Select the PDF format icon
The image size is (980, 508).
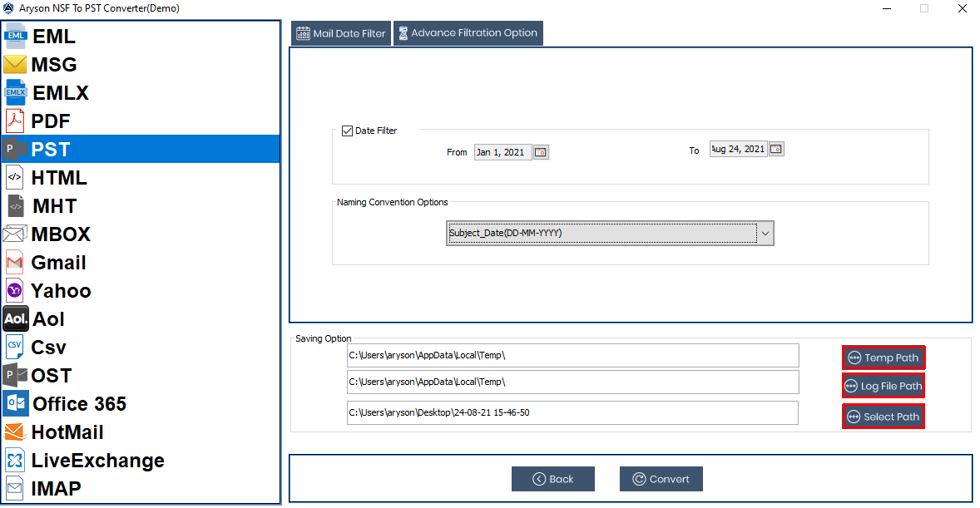point(15,121)
